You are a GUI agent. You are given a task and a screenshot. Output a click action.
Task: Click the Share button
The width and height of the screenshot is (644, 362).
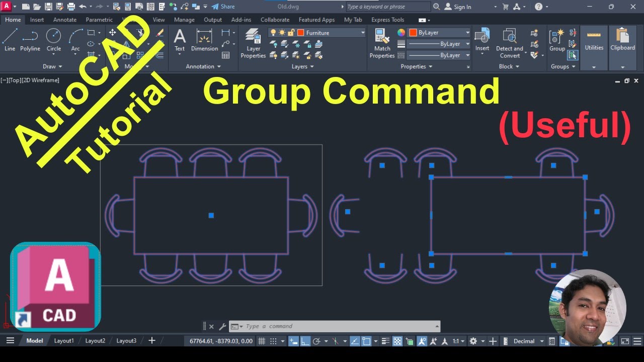click(223, 7)
